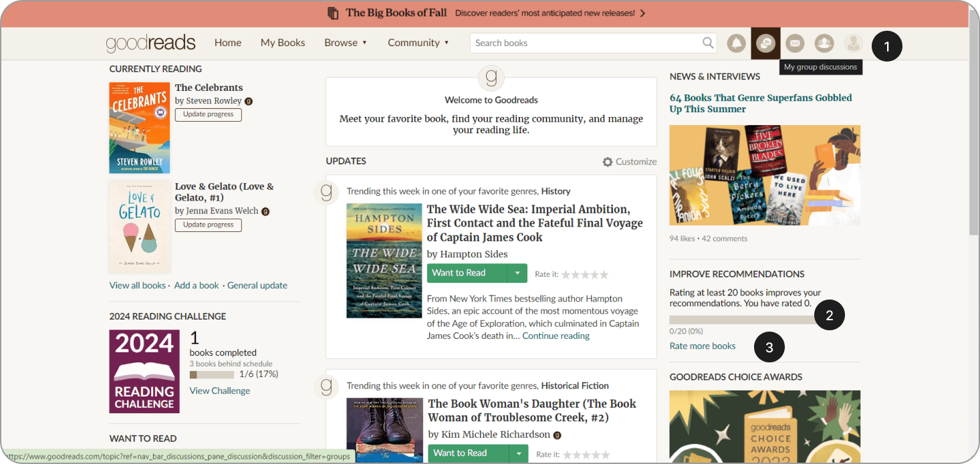Expand the Browse menu
Screen dimensions: 980x464
(x=346, y=43)
